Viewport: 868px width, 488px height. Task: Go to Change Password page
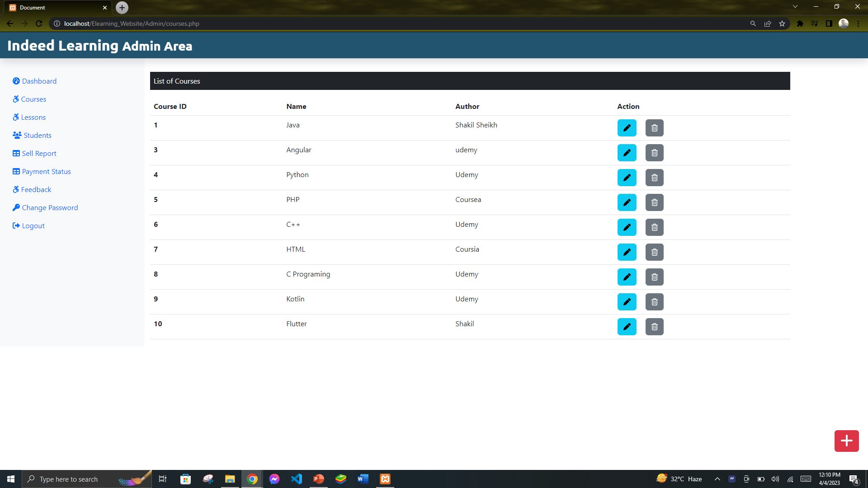[x=50, y=207]
